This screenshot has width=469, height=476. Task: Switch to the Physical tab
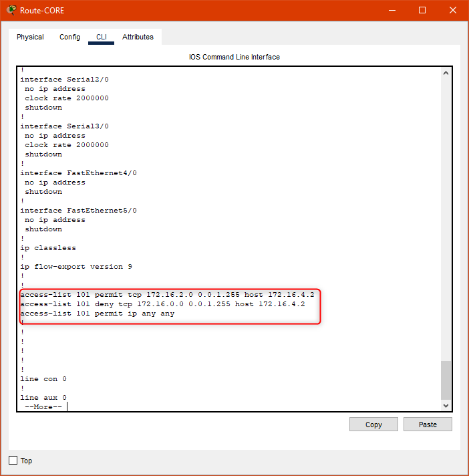point(30,37)
